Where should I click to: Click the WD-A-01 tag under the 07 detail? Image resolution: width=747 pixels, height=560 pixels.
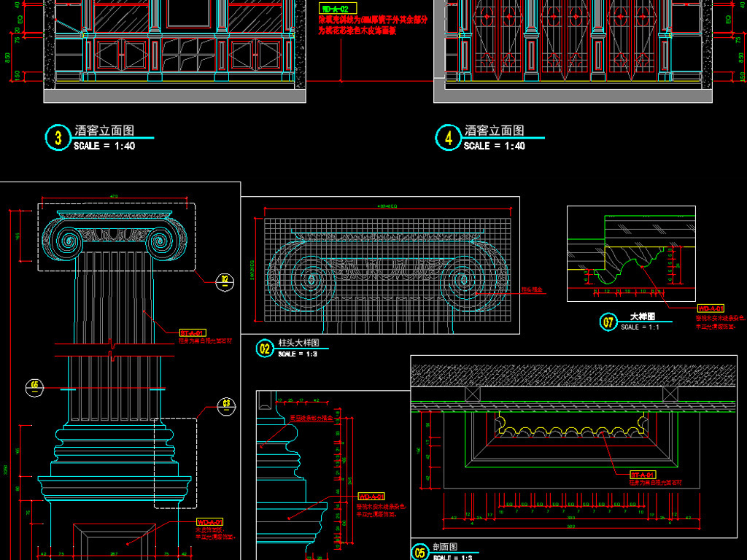[x=711, y=308]
